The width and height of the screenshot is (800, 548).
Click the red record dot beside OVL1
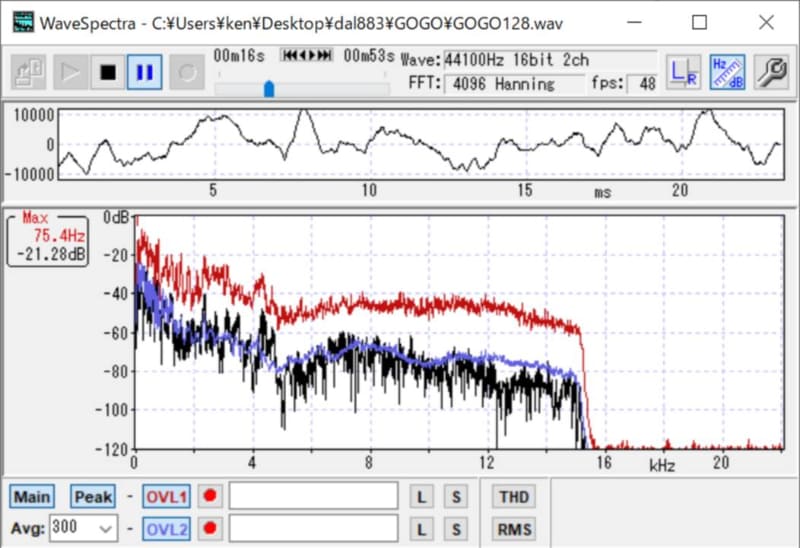click(210, 496)
